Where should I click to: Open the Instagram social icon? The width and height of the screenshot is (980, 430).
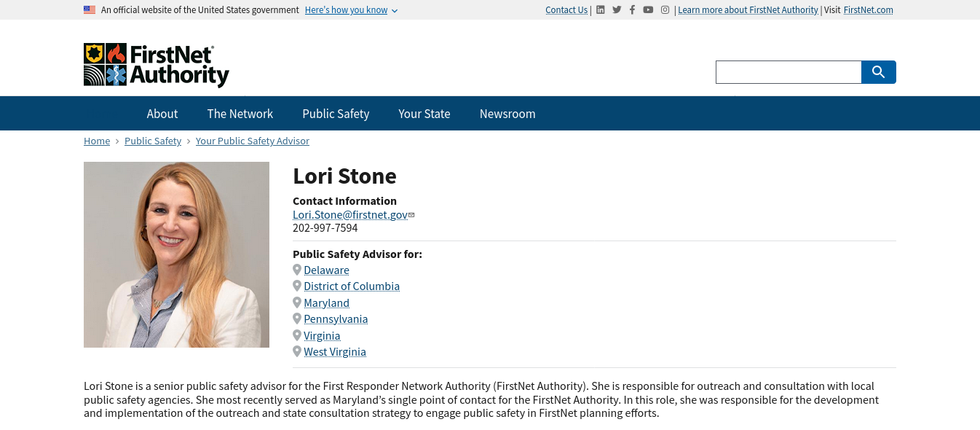click(665, 9)
